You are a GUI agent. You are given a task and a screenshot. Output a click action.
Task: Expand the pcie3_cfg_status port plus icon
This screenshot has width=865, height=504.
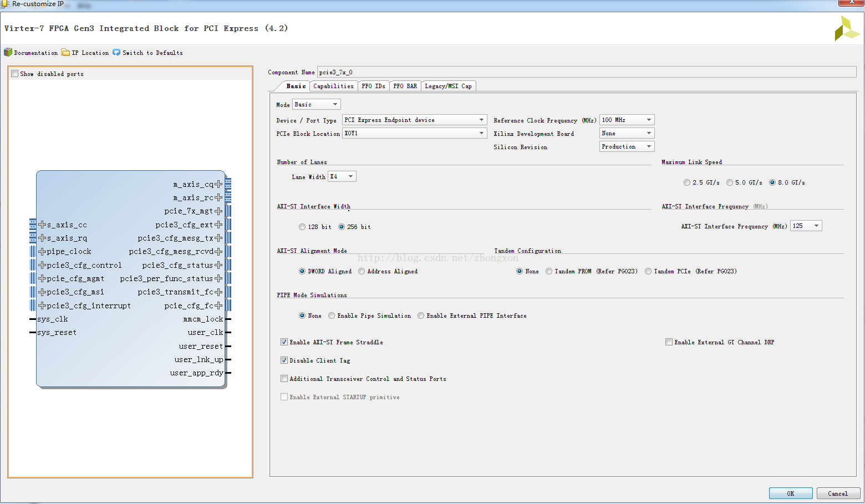[x=218, y=265]
